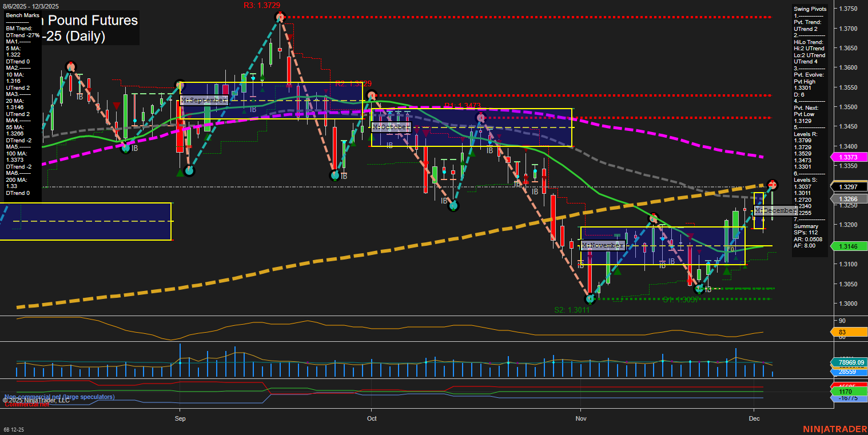Click the Bench Marks panel heading
Screen dimensions: 868x435
[x=22, y=15]
